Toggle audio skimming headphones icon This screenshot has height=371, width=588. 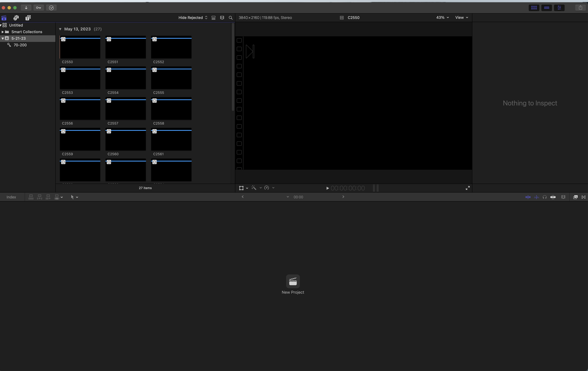[545, 197]
